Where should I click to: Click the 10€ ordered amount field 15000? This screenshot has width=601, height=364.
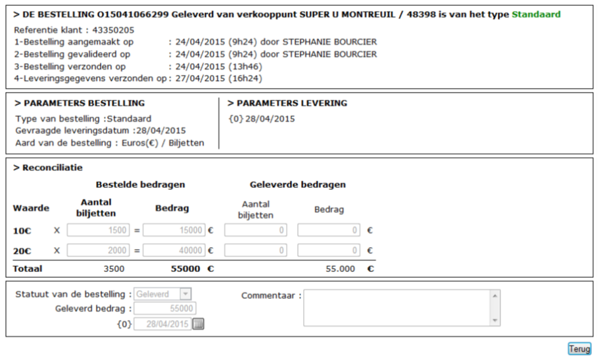(174, 230)
